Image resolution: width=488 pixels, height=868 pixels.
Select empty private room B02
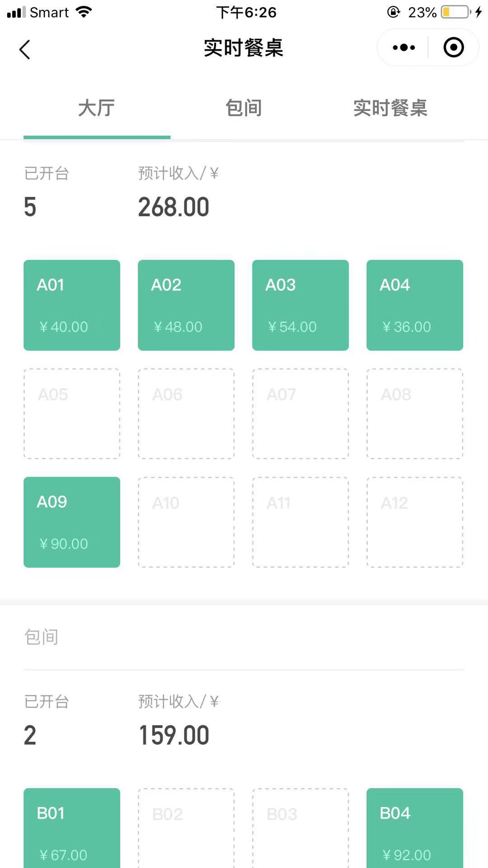tap(186, 828)
